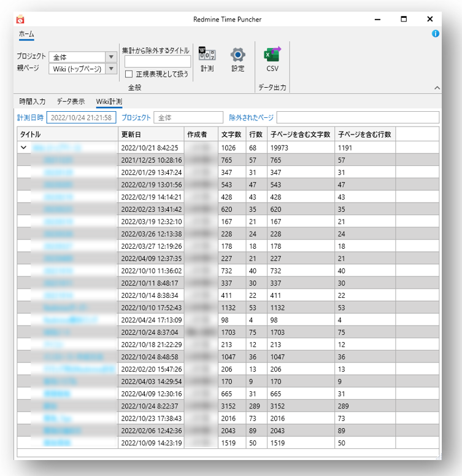The width and height of the screenshot is (462, 476).
Task: Sort by 作成者 column header
Action: (201, 134)
